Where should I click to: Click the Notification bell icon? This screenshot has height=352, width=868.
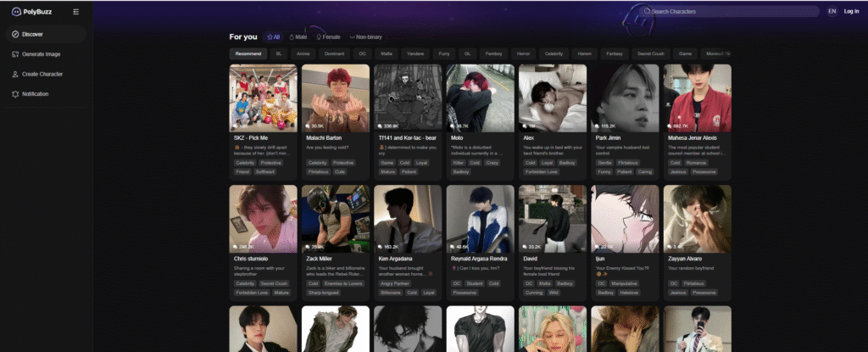15,94
